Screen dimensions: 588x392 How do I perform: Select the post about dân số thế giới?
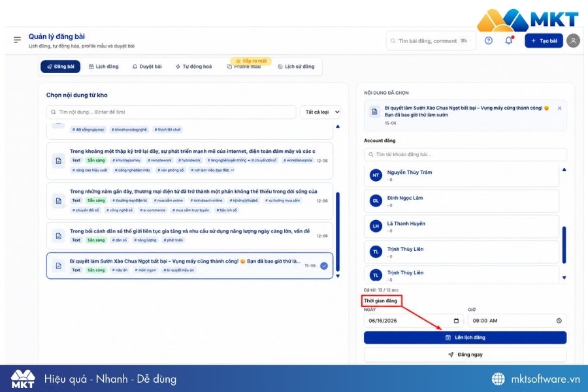(x=189, y=236)
